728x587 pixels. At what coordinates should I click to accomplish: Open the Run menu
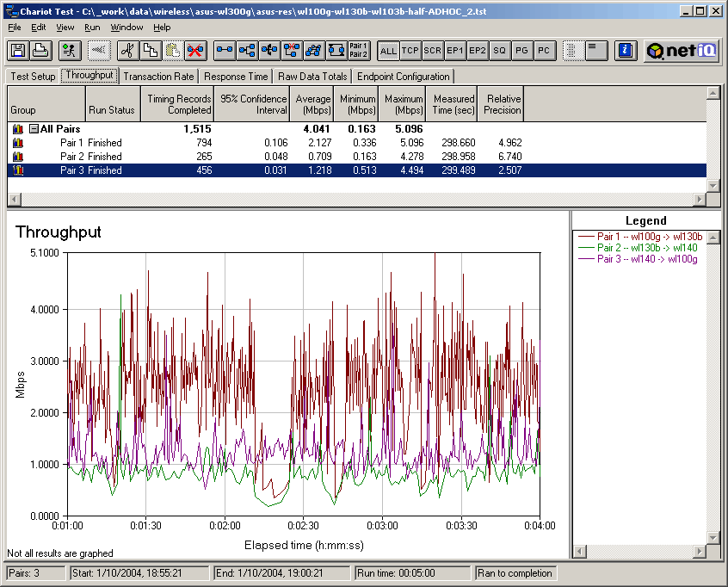[92, 28]
